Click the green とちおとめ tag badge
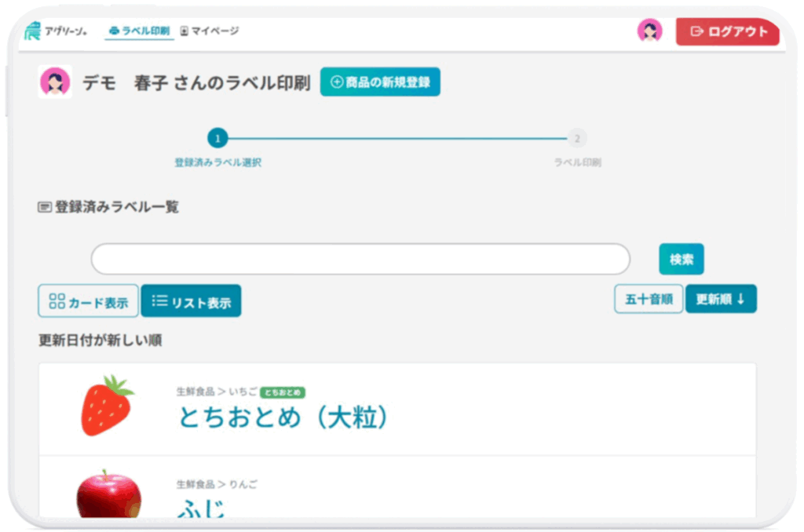This screenshot has width=804, height=532. pos(283,392)
